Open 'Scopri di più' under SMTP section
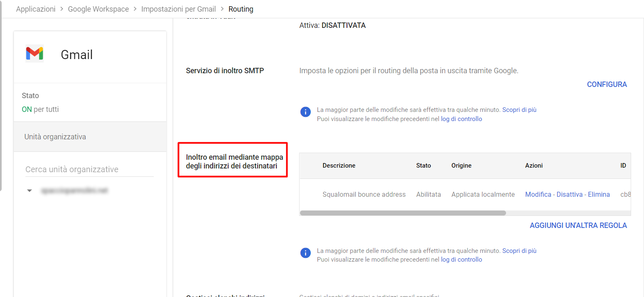644x297 pixels. point(519,110)
